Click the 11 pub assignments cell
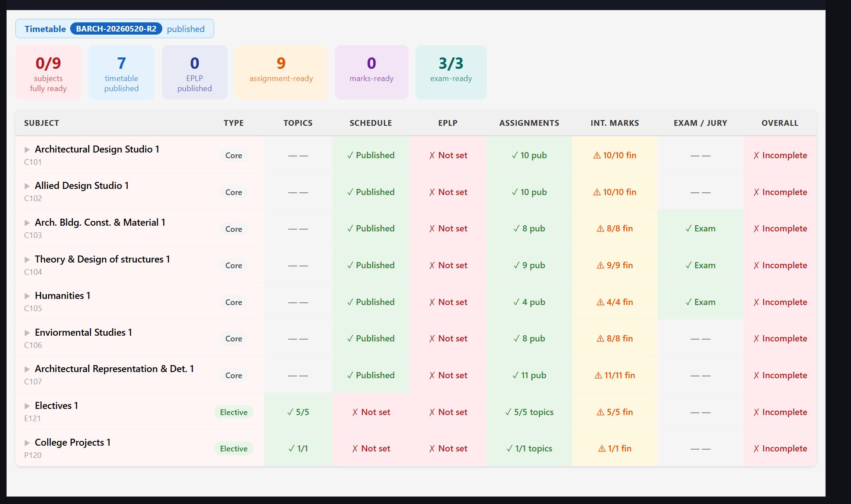The width and height of the screenshot is (851, 504). point(529,375)
